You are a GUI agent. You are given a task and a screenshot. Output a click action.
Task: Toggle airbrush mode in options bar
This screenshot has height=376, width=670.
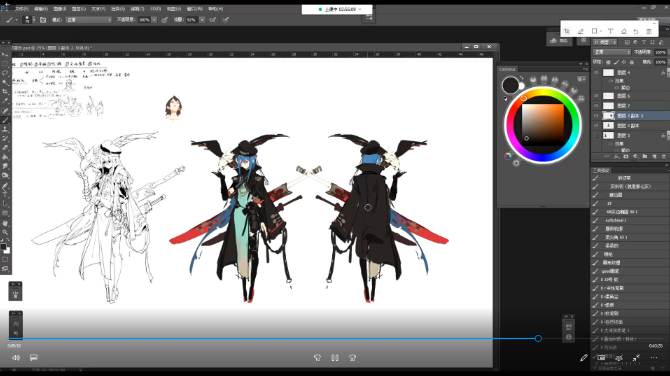point(212,20)
